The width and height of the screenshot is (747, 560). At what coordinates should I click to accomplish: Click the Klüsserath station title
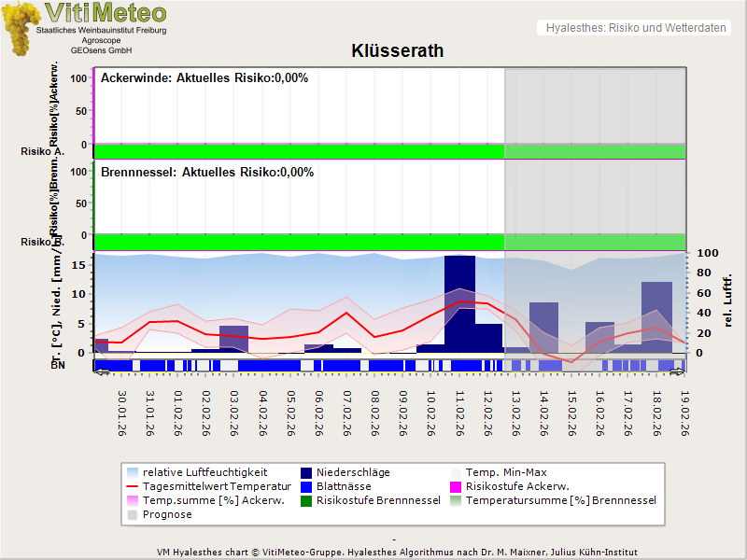[398, 50]
